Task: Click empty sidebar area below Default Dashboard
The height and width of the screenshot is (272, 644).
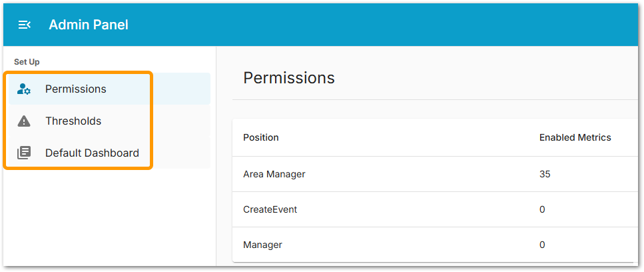Action: pos(107,220)
